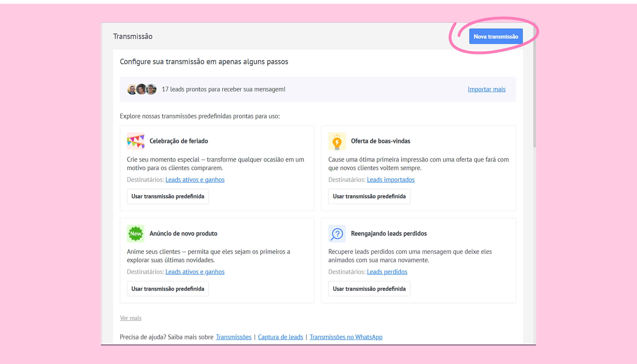Click 'Configure sua transmissão em apenas alguns passos'
637x364 pixels.
[204, 62]
